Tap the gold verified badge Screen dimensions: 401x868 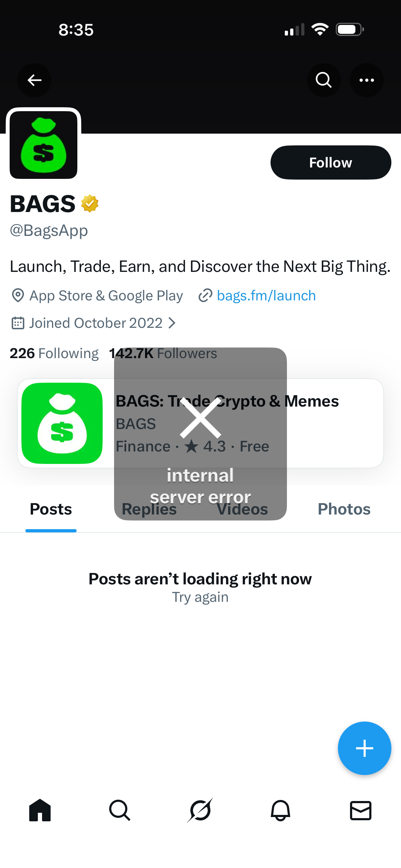(90, 203)
